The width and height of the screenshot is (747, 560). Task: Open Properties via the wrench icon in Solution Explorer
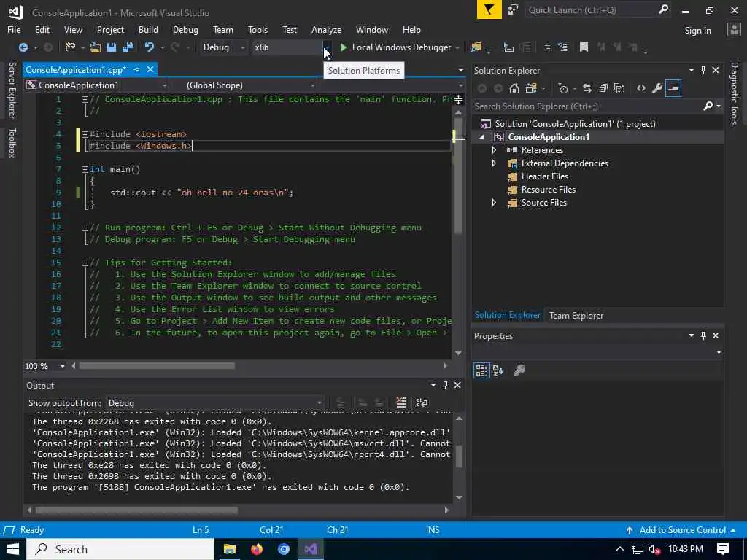click(x=657, y=88)
